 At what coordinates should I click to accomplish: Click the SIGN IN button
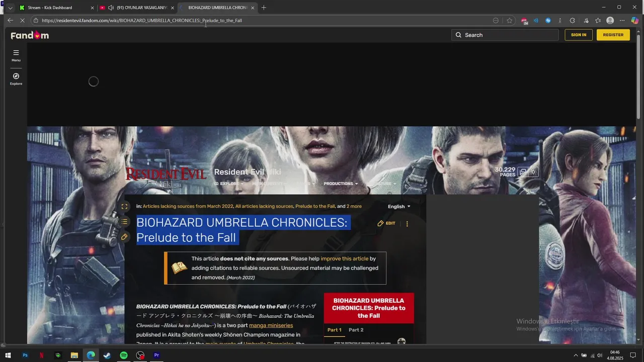click(579, 35)
